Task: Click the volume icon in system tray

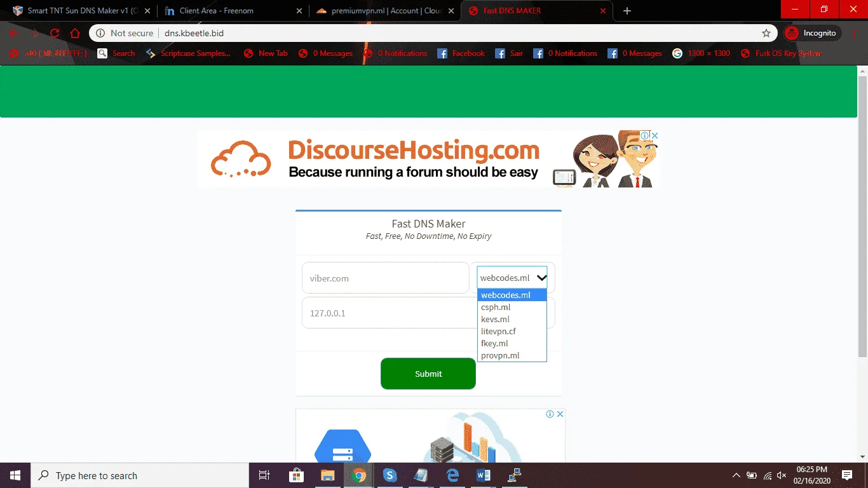Action: tap(782, 475)
